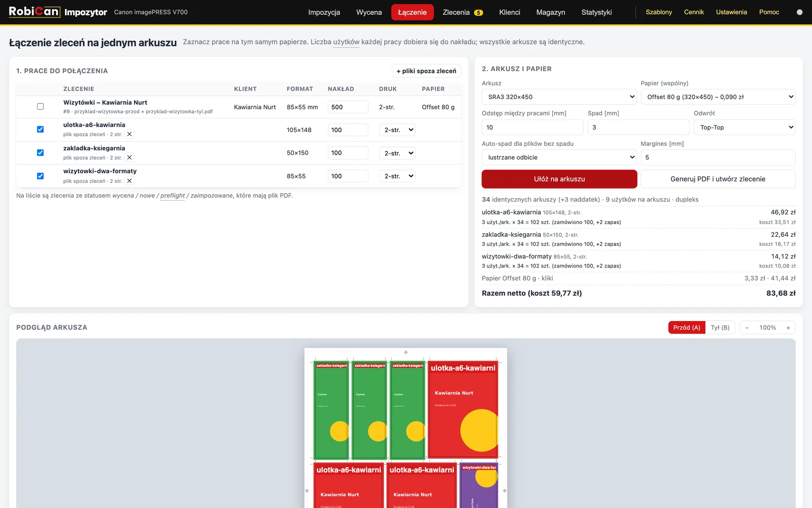Click nakład field for ulotka-a6-kawiarnia
This screenshot has width=812, height=508.
click(x=348, y=130)
